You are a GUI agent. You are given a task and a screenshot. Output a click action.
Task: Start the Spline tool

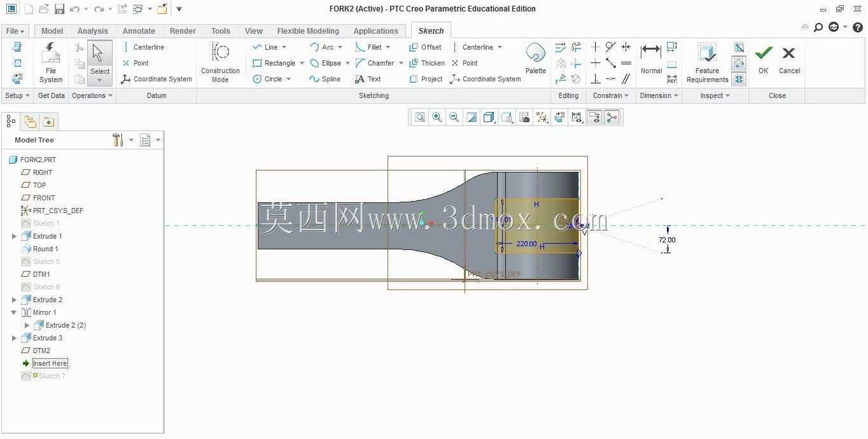[325, 79]
